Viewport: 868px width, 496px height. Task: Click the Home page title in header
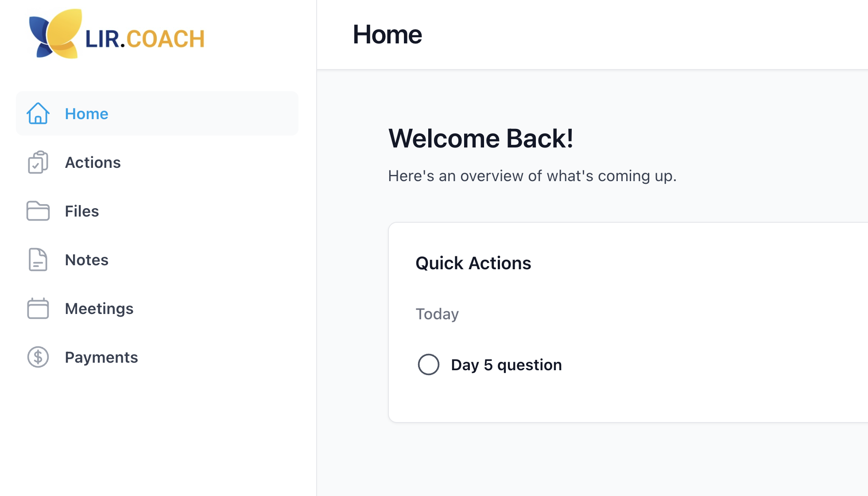[x=387, y=35]
